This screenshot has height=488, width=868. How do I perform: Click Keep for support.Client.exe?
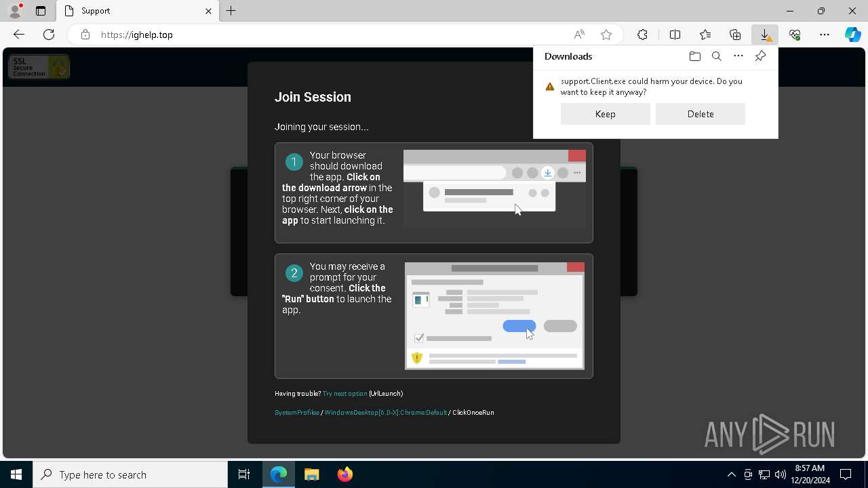pyautogui.click(x=606, y=114)
